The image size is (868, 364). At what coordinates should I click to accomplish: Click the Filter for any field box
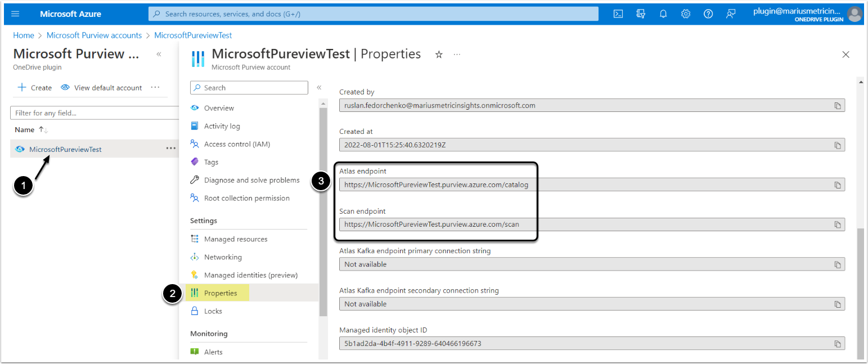[94, 113]
